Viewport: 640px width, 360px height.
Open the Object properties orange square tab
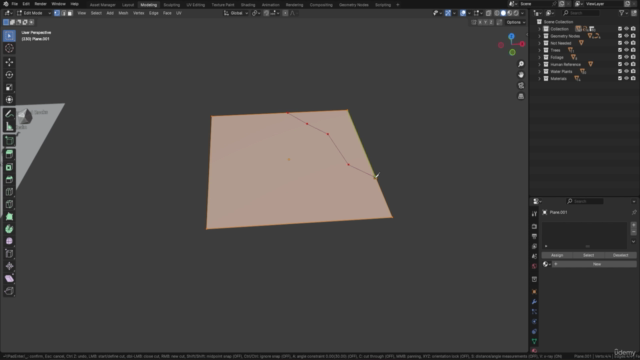534,292
